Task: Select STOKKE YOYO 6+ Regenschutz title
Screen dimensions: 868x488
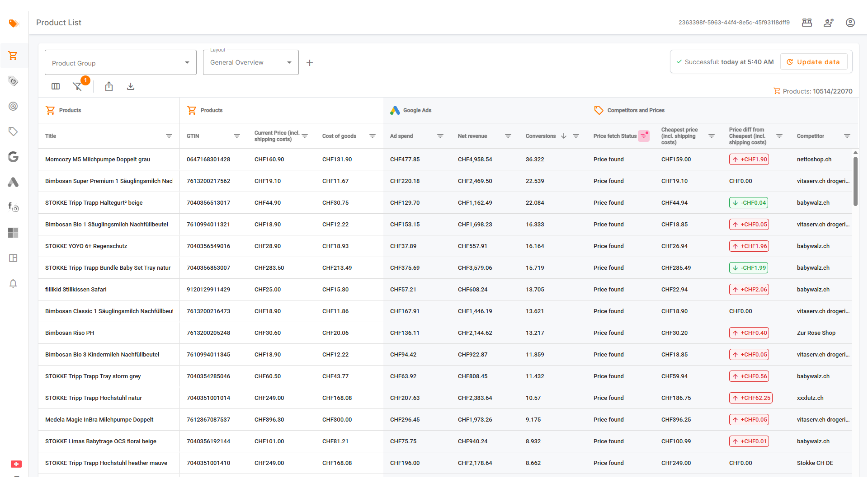Action: [x=86, y=246]
